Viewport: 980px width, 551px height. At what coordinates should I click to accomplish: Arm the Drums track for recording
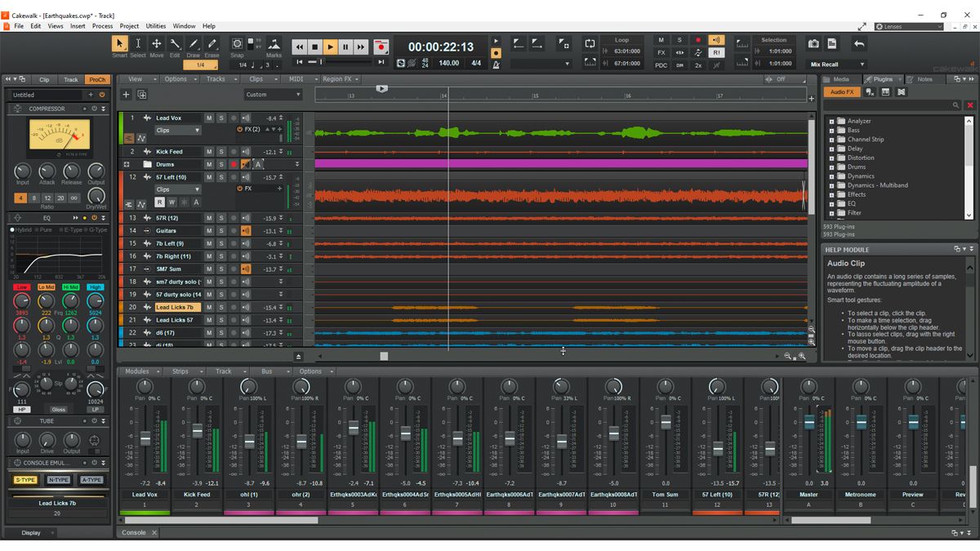tap(234, 164)
